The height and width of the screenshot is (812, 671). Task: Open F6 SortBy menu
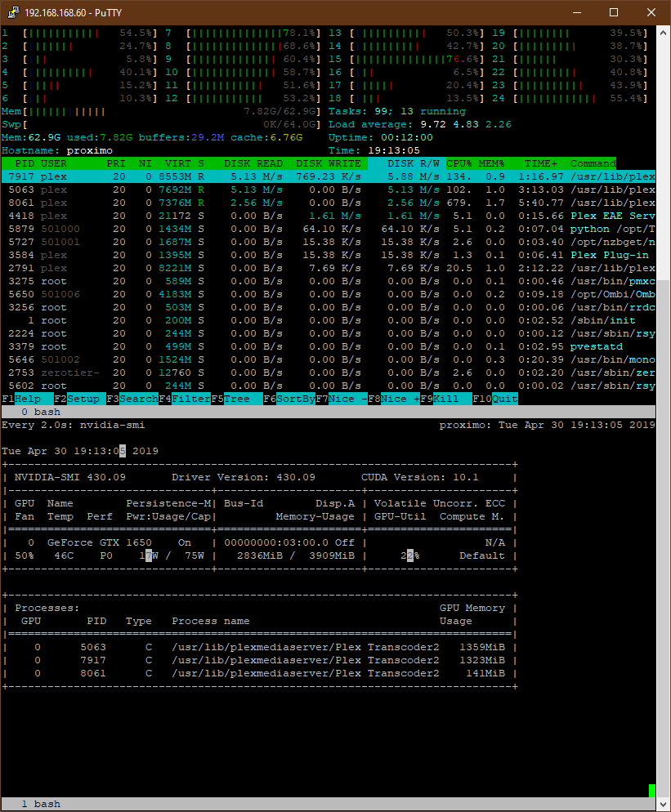tap(289, 399)
